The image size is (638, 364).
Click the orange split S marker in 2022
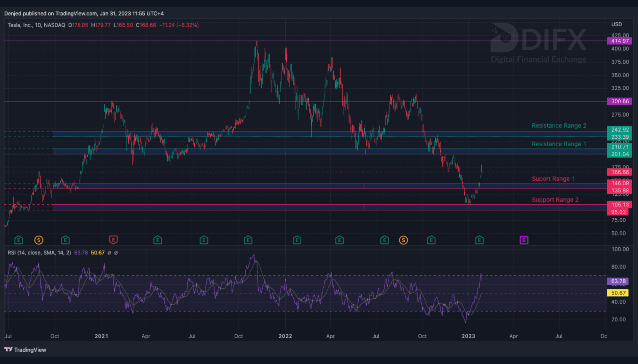403,240
